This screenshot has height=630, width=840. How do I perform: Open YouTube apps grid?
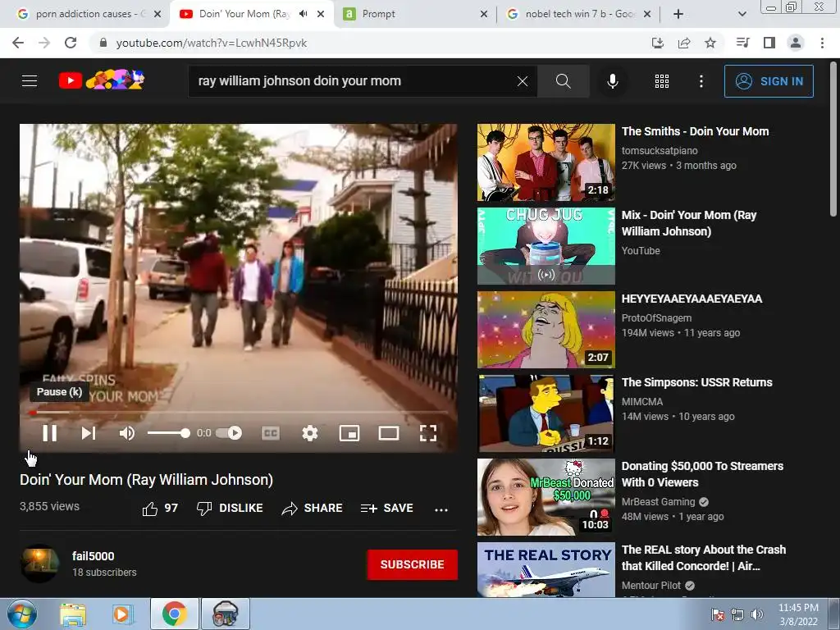[x=662, y=81]
